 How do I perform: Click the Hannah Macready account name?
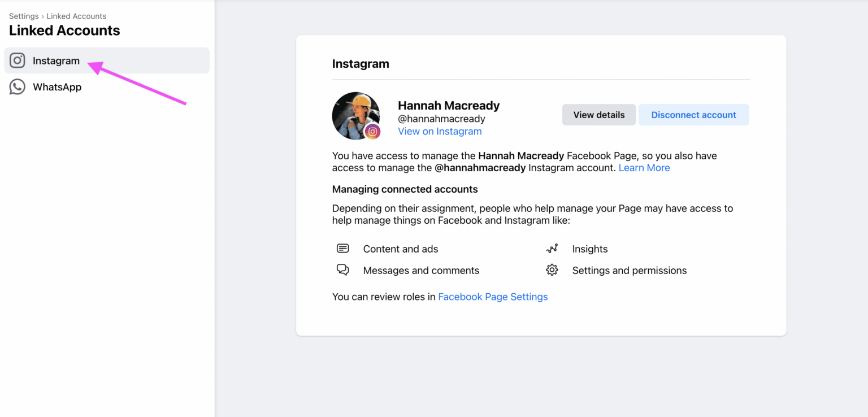pos(449,106)
